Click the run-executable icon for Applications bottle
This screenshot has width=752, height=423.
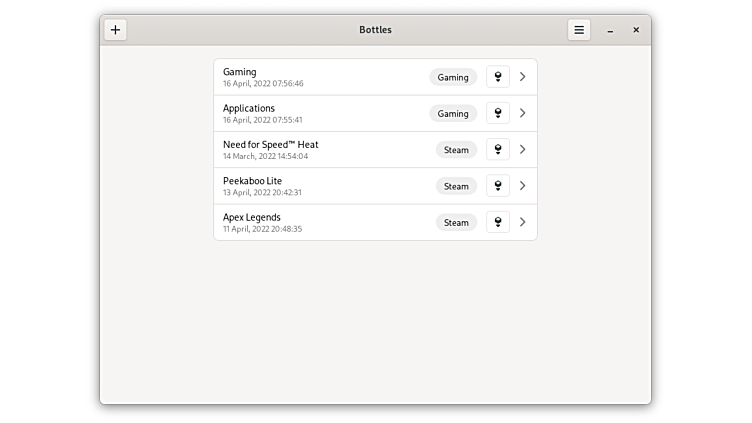click(498, 113)
